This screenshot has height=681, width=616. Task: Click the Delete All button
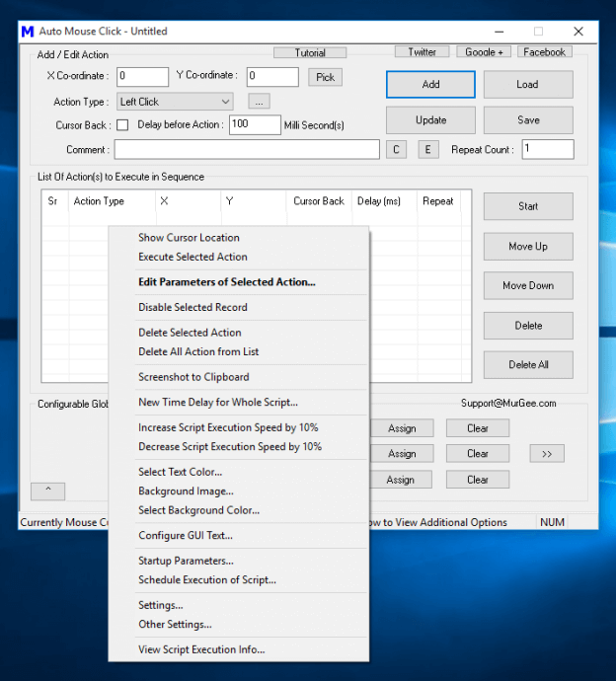pyautogui.click(x=528, y=364)
